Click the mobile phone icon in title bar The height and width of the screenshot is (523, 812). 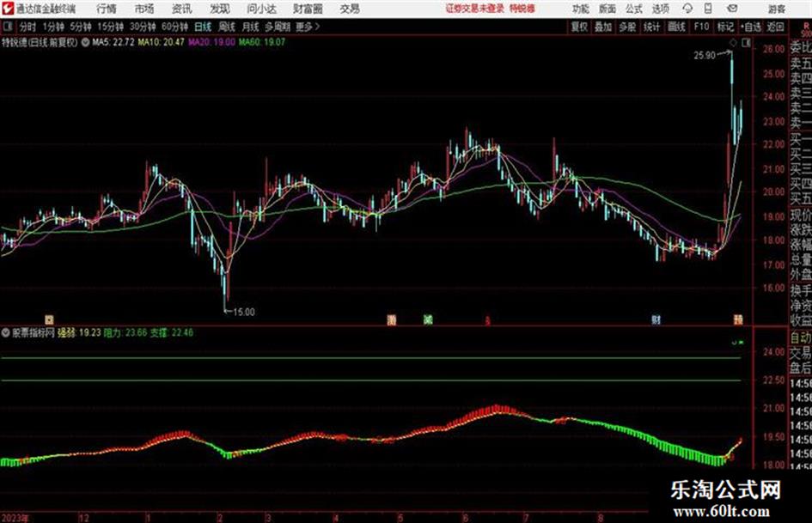tap(708, 9)
